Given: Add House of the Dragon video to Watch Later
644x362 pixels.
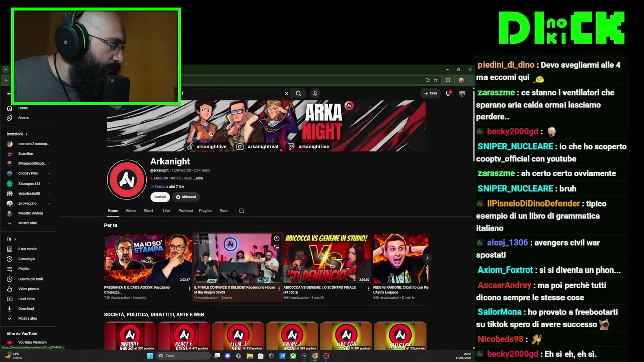Looking at the screenshot, I should (276, 238).
